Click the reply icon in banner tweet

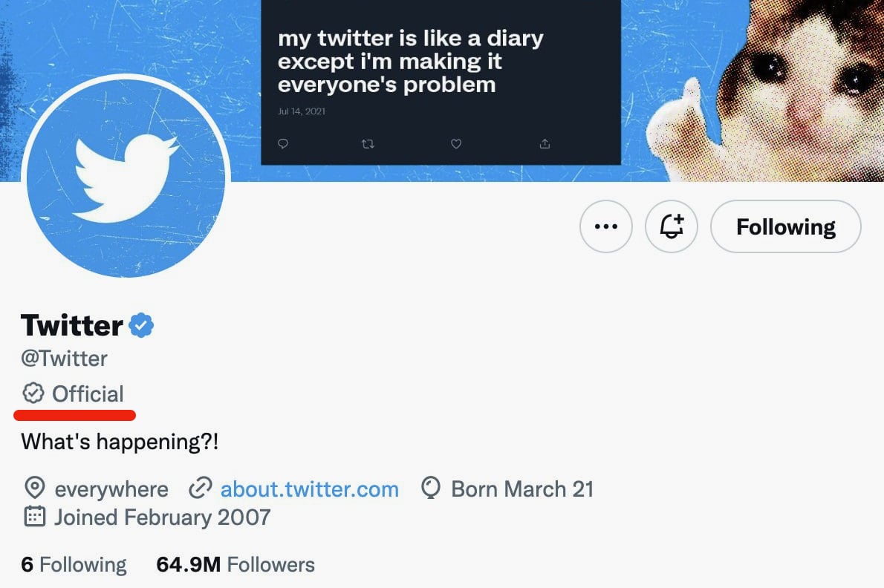(282, 144)
